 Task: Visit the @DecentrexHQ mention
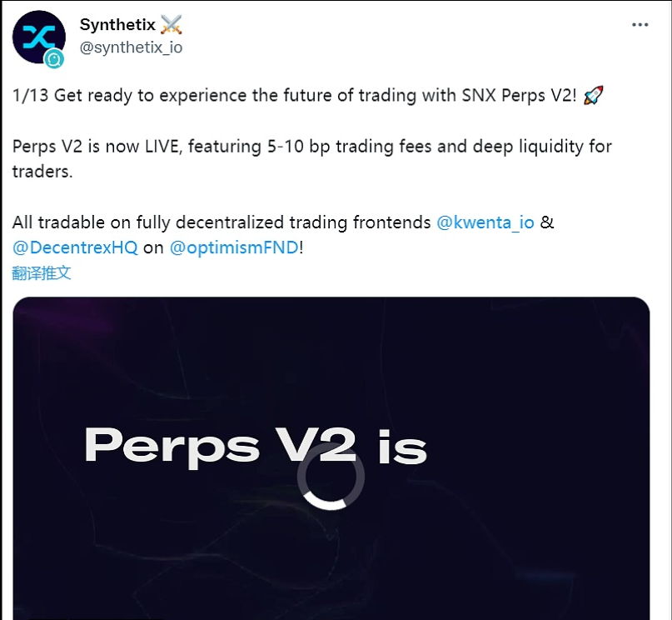click(76, 248)
